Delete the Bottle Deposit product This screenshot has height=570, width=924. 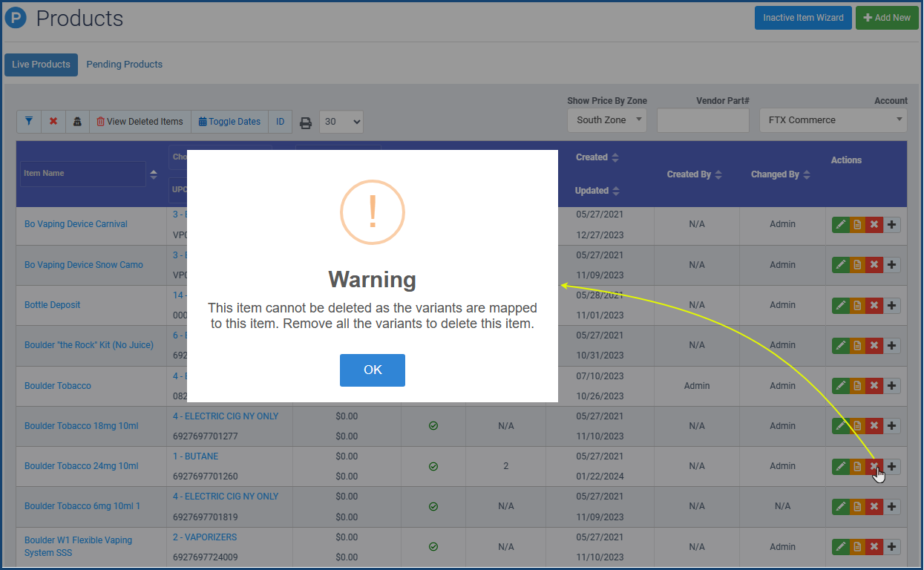coord(874,305)
